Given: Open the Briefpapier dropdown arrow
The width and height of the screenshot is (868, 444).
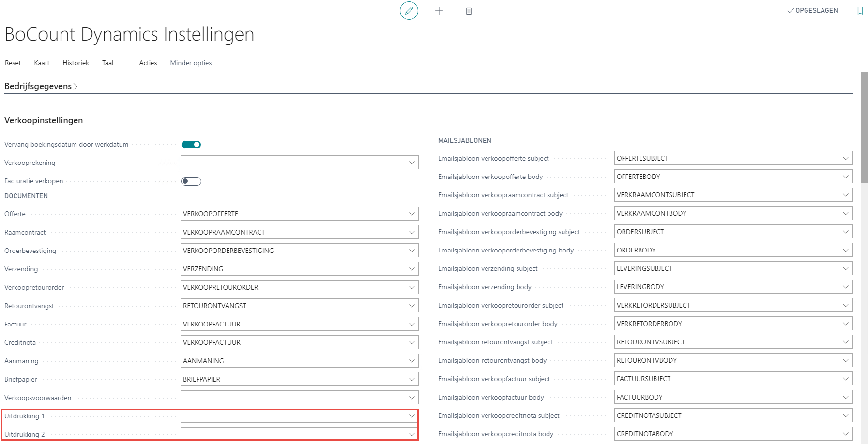Looking at the screenshot, I should click(411, 379).
